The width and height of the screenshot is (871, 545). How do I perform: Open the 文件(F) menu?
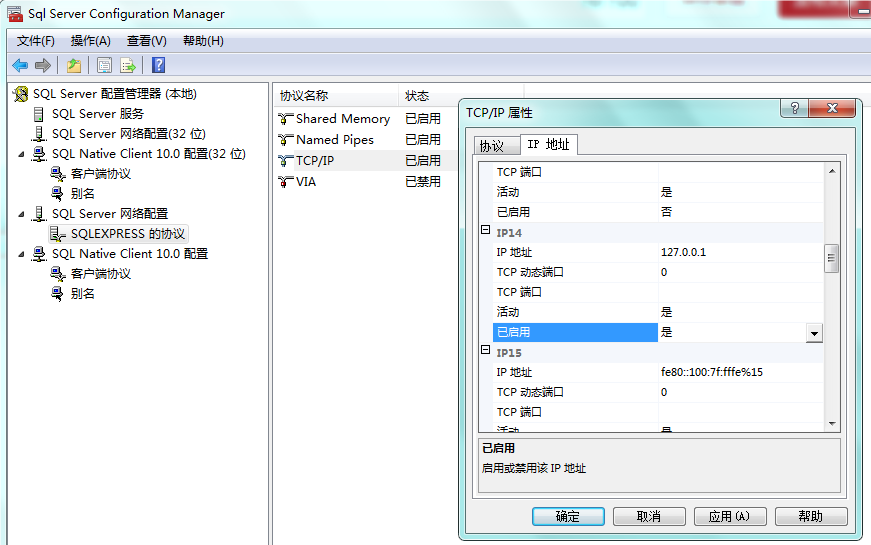pos(36,41)
